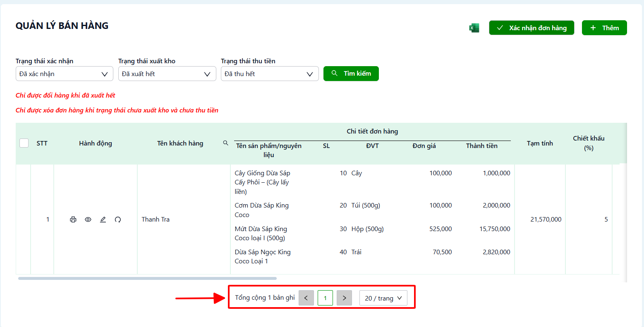Toggle the select-all checkbox in header
The image size is (644, 327).
(24, 143)
